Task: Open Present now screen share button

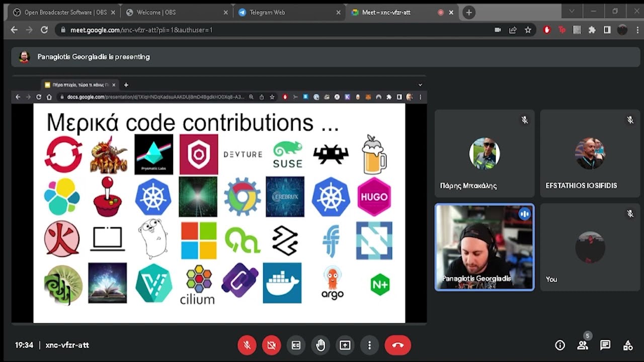Action: 345,345
